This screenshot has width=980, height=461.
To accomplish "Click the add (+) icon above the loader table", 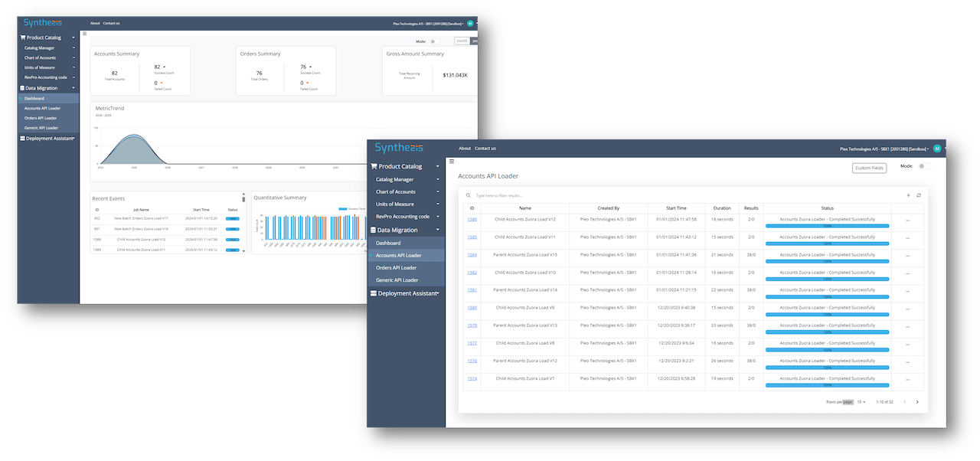I will 909,195.
